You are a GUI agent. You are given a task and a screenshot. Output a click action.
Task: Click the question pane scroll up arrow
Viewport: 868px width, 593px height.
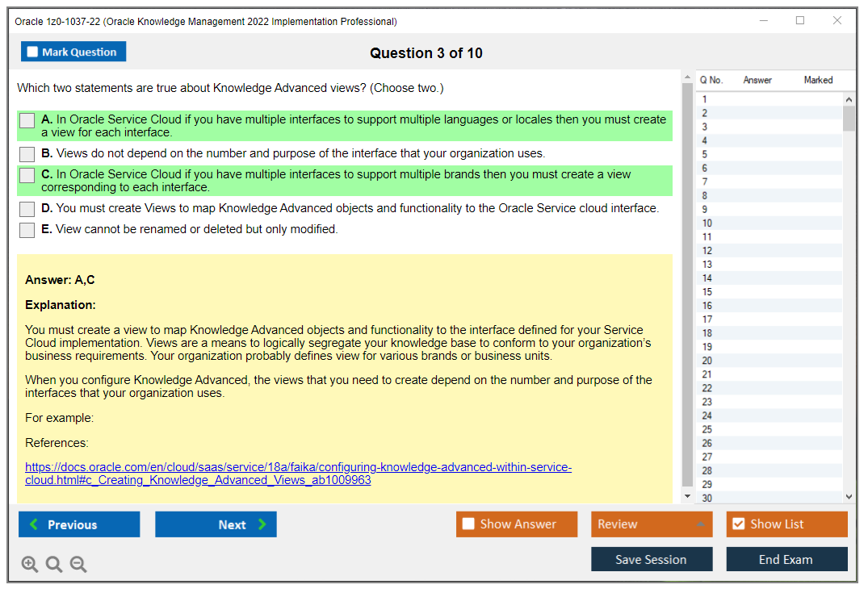(x=687, y=77)
